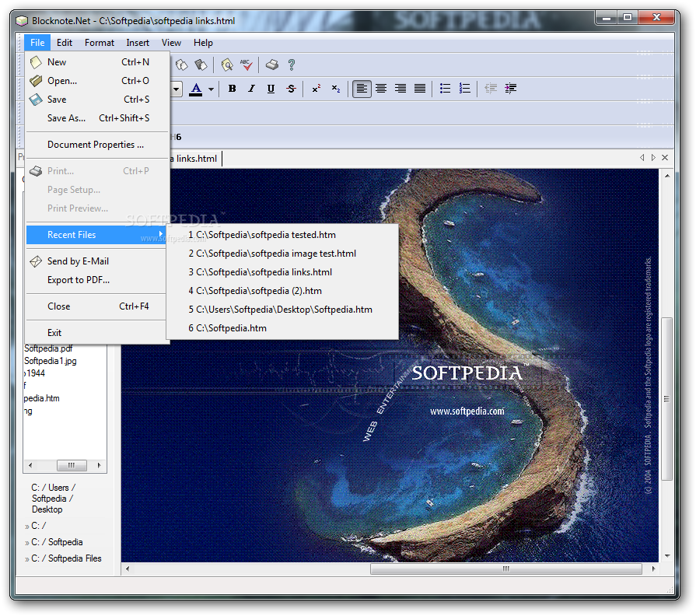Justify the text alignment
This screenshot has height=616, width=696.
pos(420,89)
